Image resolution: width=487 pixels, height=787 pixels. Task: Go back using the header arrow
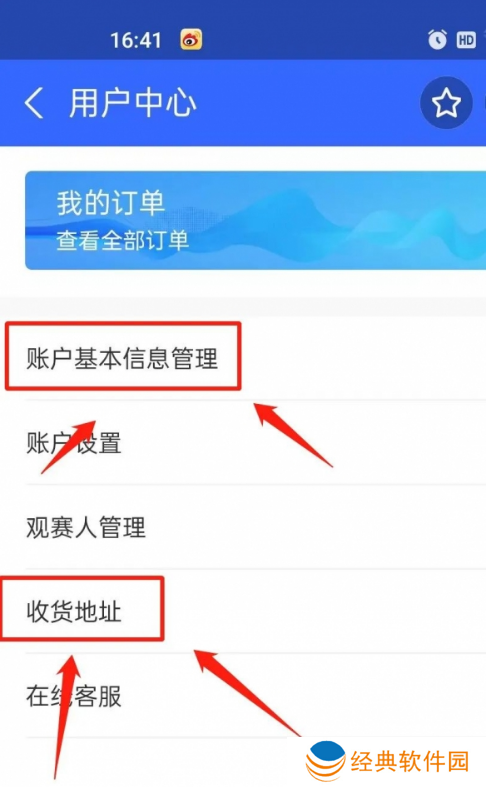point(34,103)
